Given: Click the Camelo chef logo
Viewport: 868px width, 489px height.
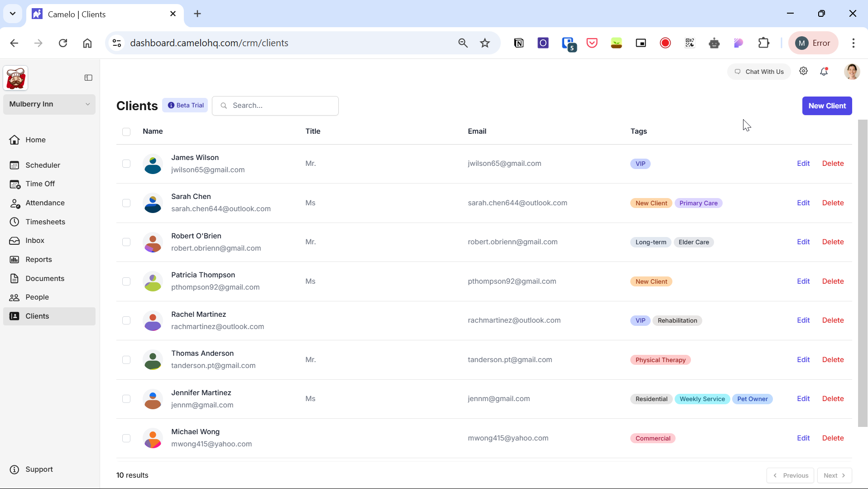Looking at the screenshot, I should point(16,78).
